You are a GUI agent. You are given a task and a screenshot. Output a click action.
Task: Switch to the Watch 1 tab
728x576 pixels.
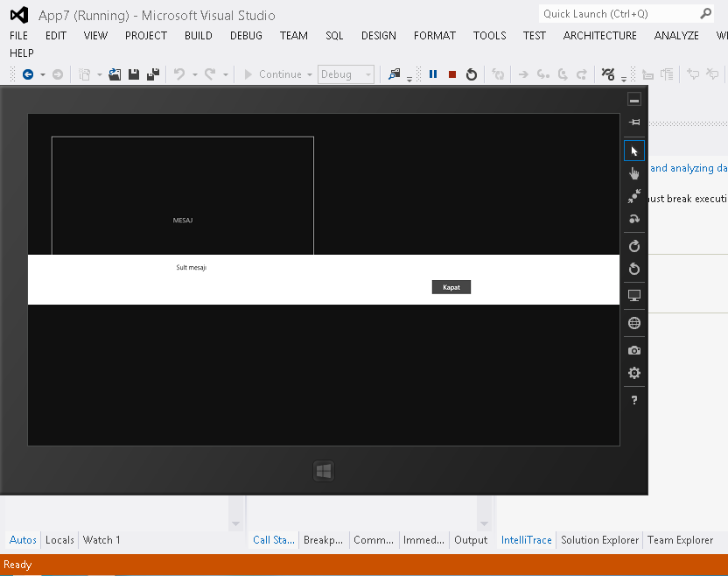click(x=101, y=540)
